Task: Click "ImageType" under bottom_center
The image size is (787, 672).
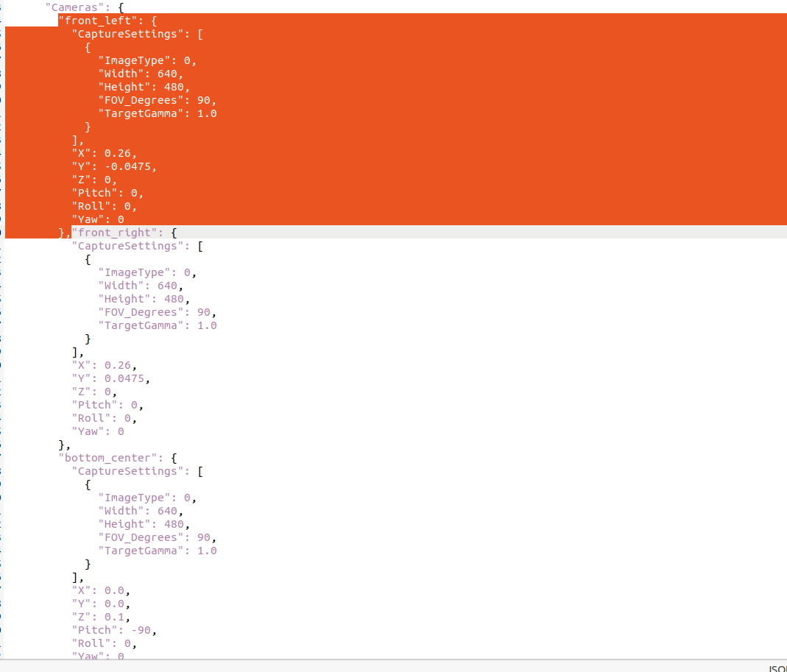Action: [138, 498]
